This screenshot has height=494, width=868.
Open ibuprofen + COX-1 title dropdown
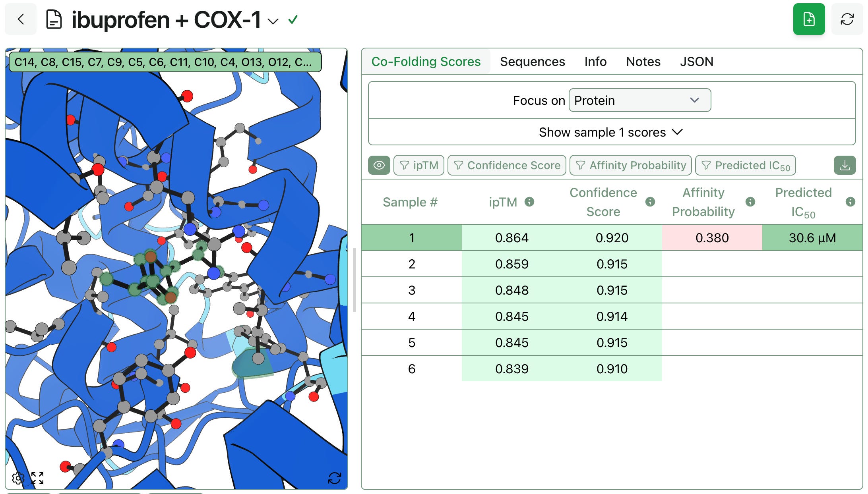point(273,21)
